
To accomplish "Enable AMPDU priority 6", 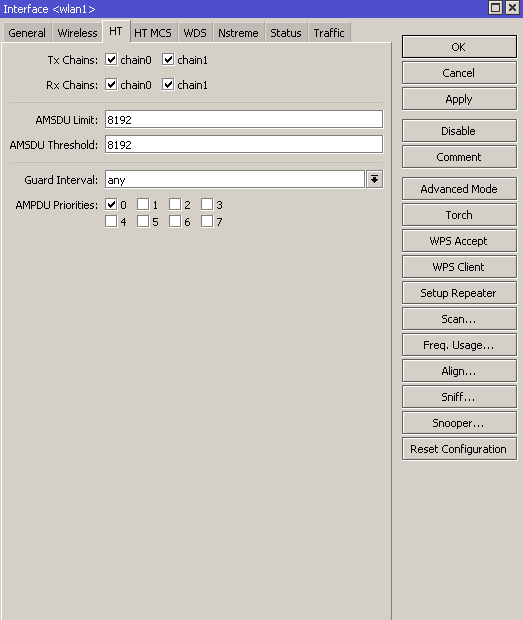I will pos(175,221).
